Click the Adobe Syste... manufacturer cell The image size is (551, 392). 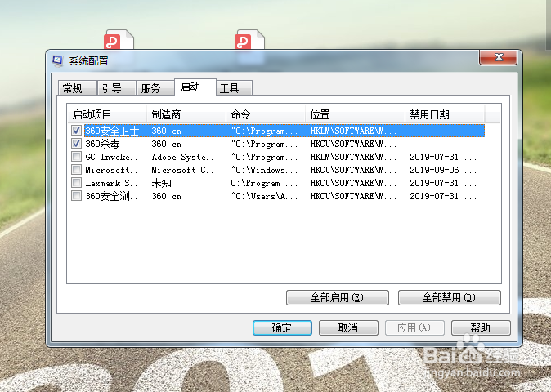tap(185, 157)
